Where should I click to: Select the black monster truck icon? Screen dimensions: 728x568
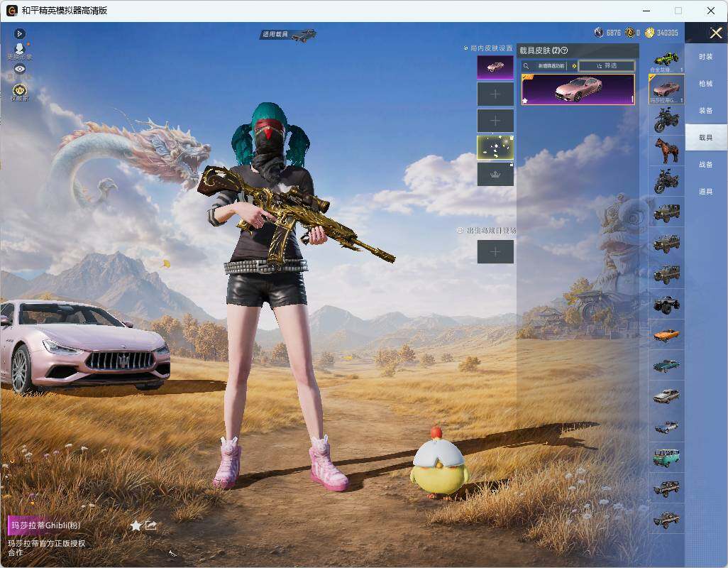[x=666, y=304]
